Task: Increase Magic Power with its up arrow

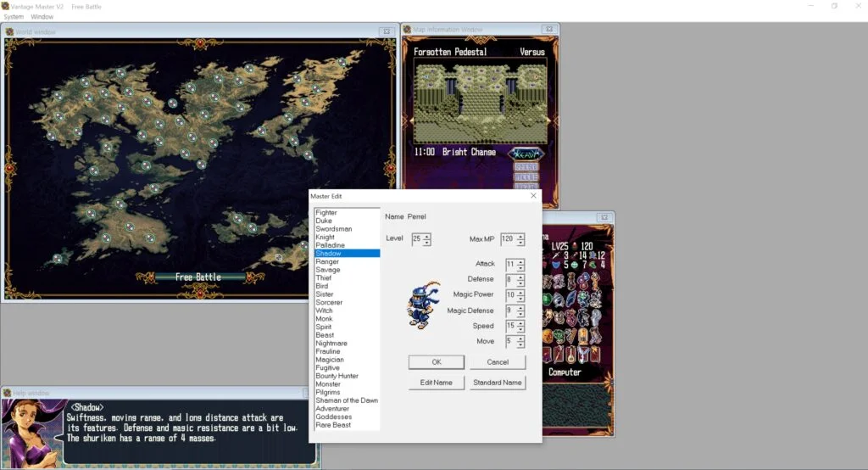Action: 520,292
